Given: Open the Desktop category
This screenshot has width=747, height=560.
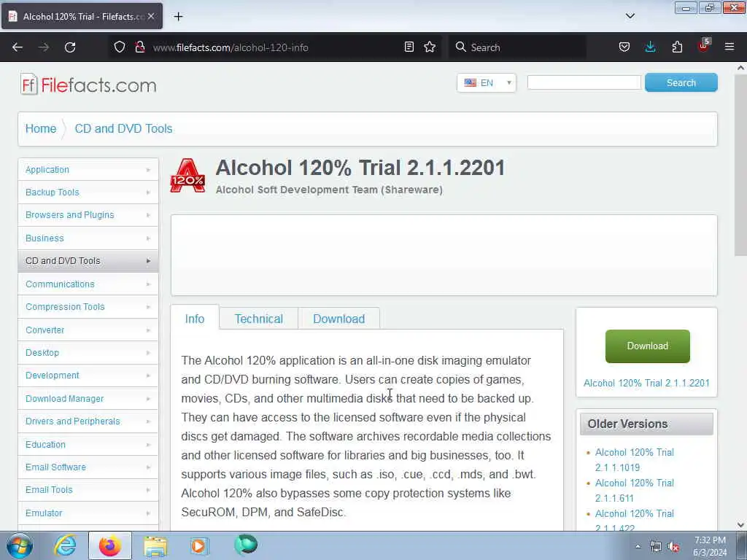Looking at the screenshot, I should (x=88, y=353).
